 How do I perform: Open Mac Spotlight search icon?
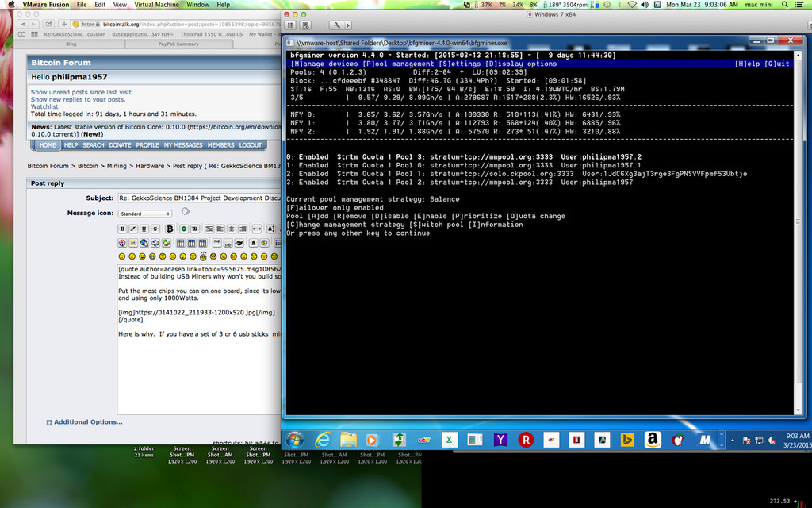tap(785, 4)
